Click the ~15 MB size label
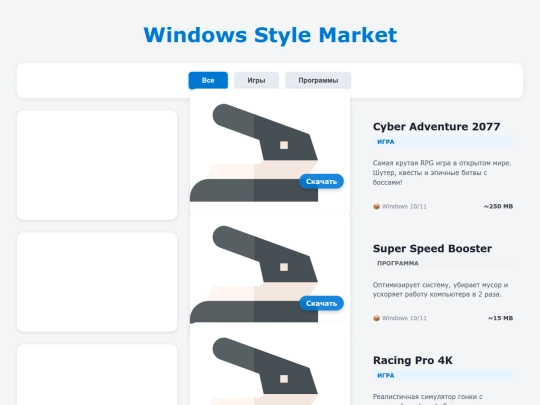The width and height of the screenshot is (540, 405). [x=500, y=318]
